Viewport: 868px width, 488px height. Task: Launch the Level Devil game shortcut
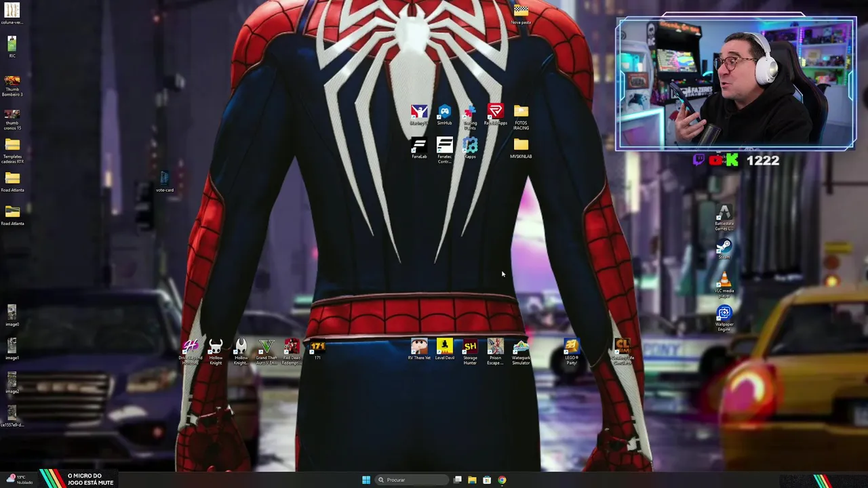pos(444,349)
